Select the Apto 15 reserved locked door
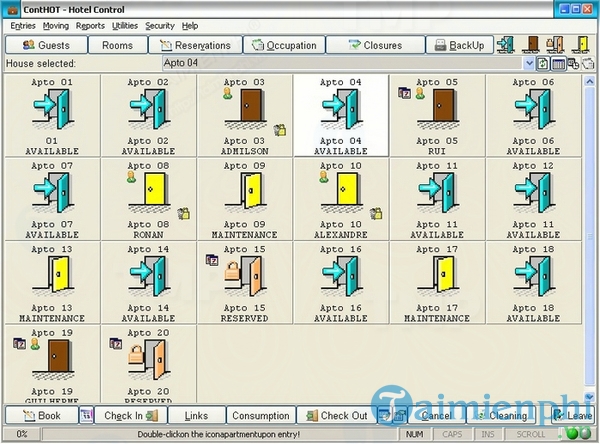This screenshot has width=600, height=444. 244,277
